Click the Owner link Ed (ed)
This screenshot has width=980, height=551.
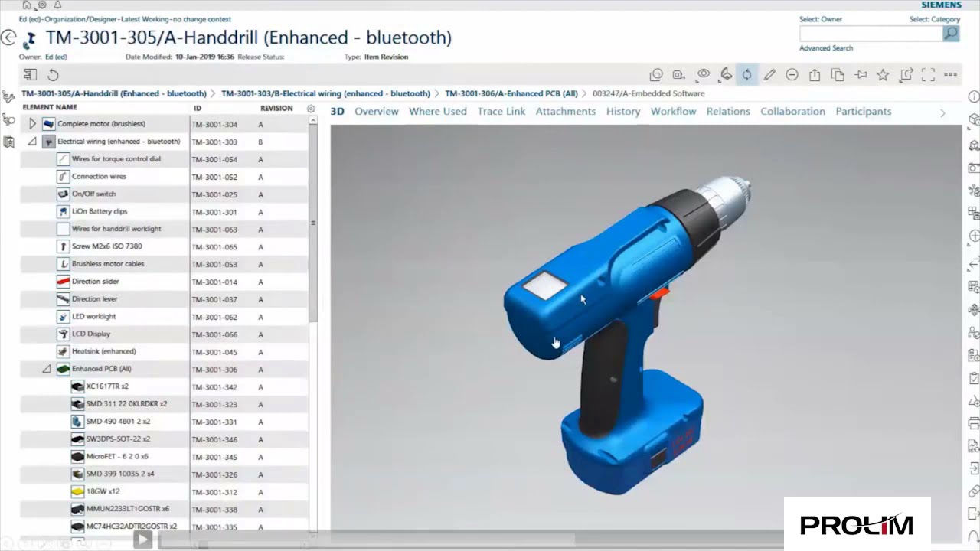[56, 57]
